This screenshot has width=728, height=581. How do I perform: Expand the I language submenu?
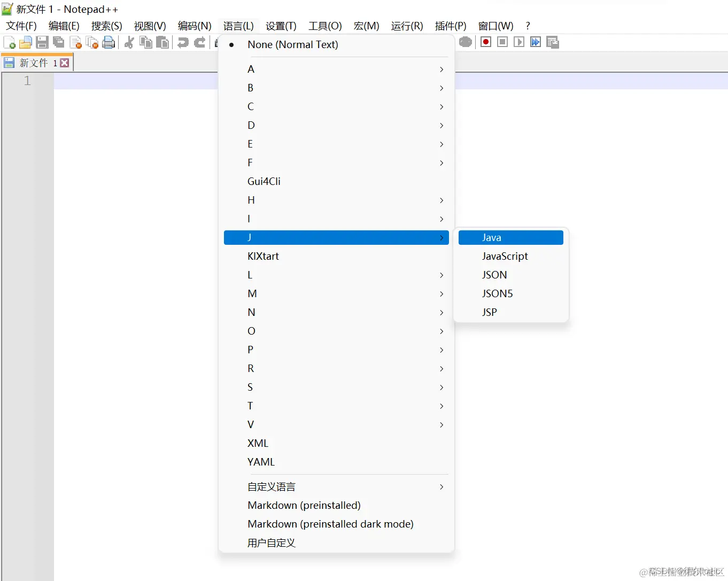(x=336, y=219)
